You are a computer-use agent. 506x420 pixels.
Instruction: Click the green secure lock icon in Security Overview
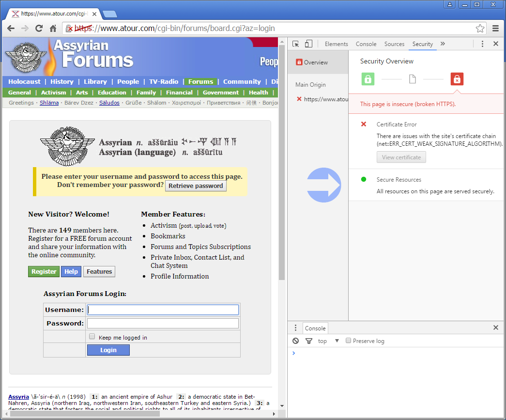coord(368,79)
